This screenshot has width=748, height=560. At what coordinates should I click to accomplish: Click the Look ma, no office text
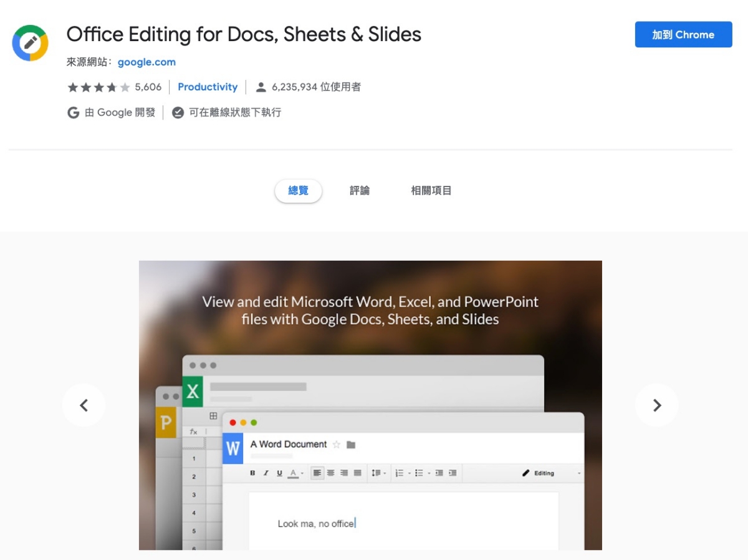coord(316,524)
